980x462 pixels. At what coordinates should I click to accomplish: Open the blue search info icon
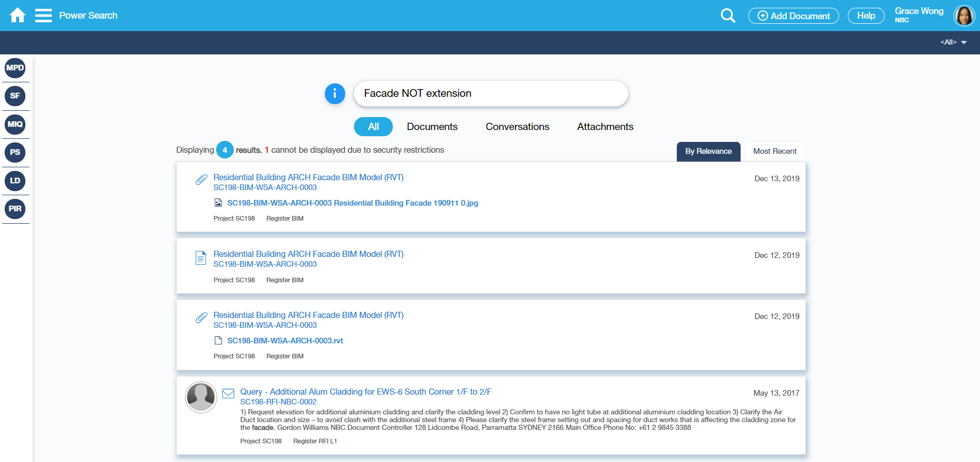tap(335, 94)
